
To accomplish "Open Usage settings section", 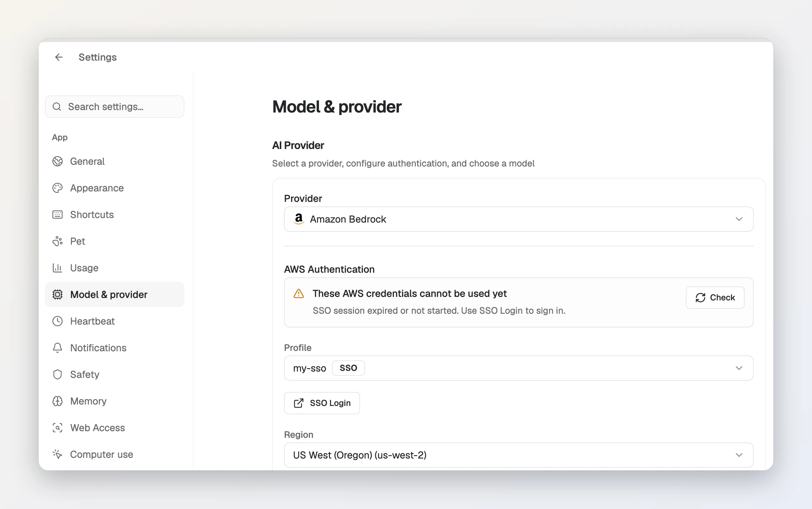I will pyautogui.click(x=115, y=268).
